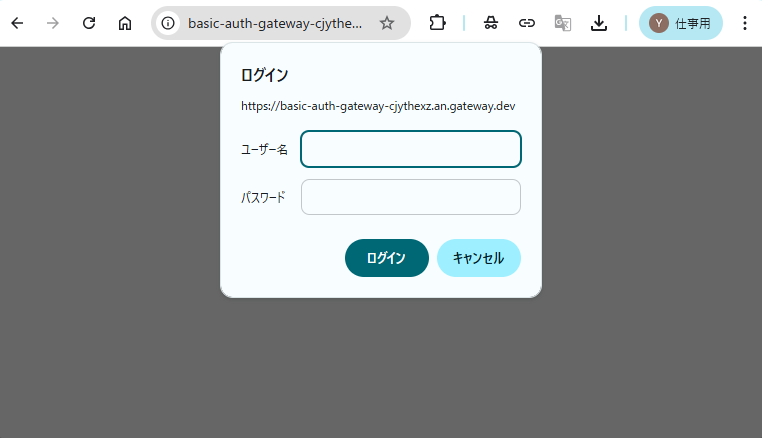View site information icon in address bar

pyautogui.click(x=168, y=23)
